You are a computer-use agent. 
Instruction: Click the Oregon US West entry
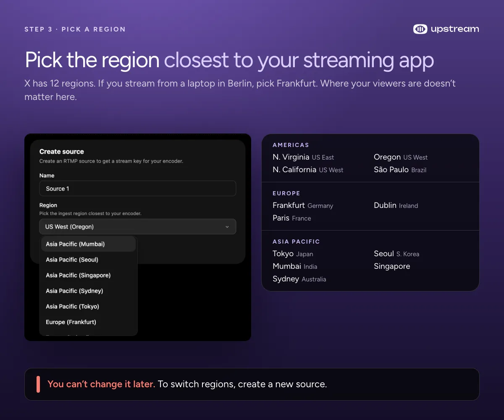[x=401, y=157]
